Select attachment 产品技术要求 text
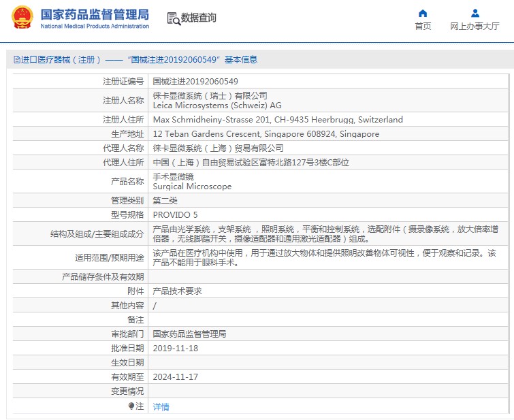Image resolution: width=514 pixels, height=420 pixels. [177, 291]
